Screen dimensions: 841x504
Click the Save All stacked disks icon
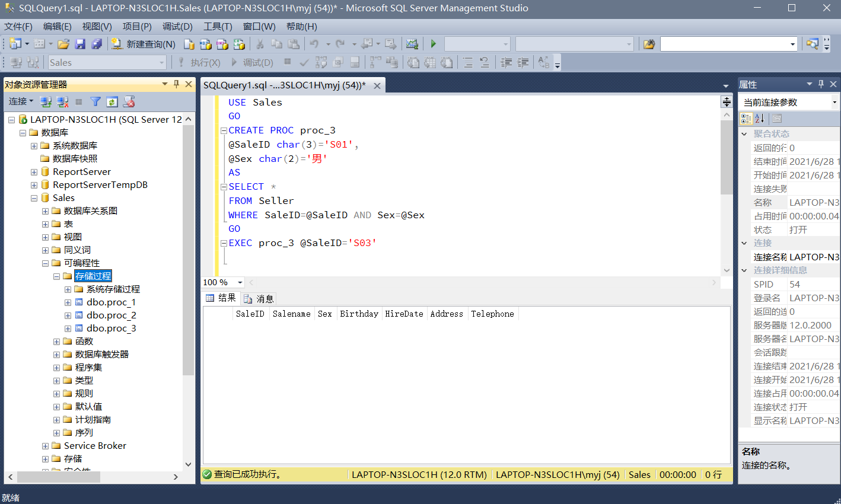[97, 44]
